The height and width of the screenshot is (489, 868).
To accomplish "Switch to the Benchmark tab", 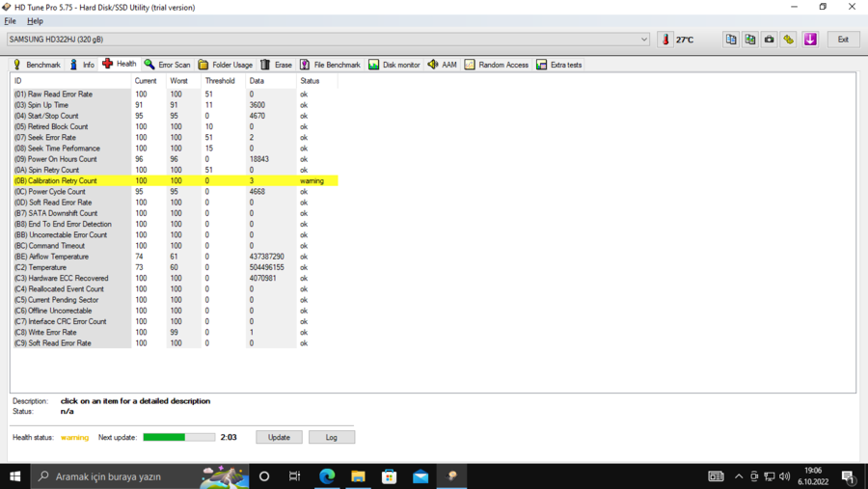I will [37, 65].
